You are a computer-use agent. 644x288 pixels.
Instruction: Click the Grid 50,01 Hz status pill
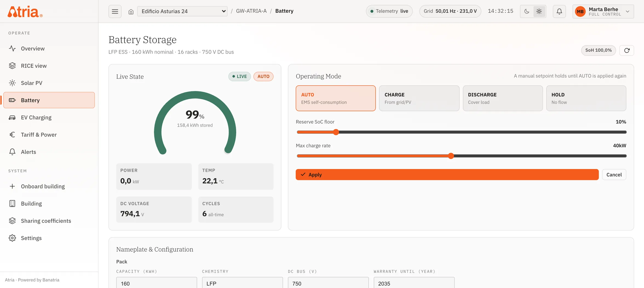click(x=450, y=11)
